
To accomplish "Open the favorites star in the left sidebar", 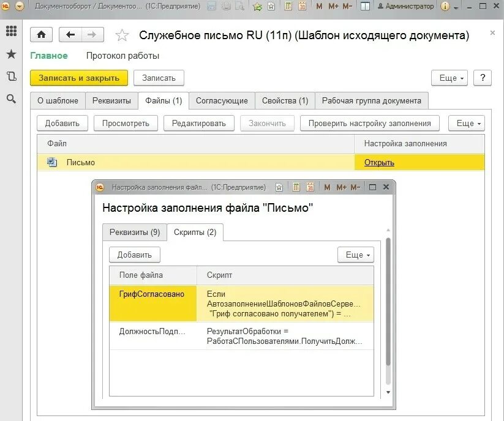I will (11, 54).
